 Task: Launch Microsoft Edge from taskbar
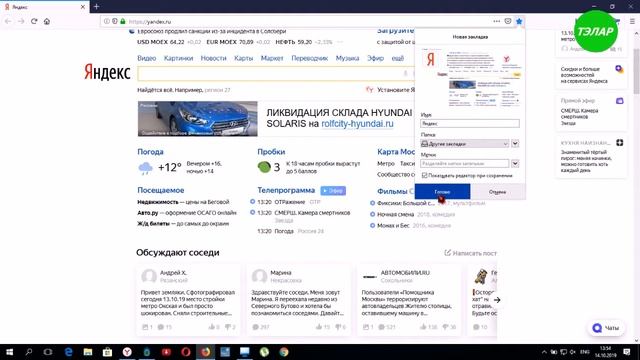(x=68, y=352)
